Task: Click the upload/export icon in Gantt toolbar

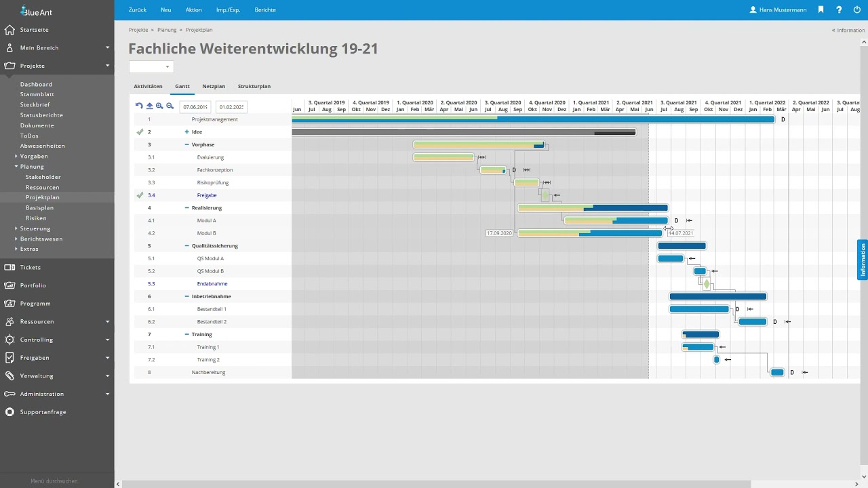Action: (x=149, y=106)
